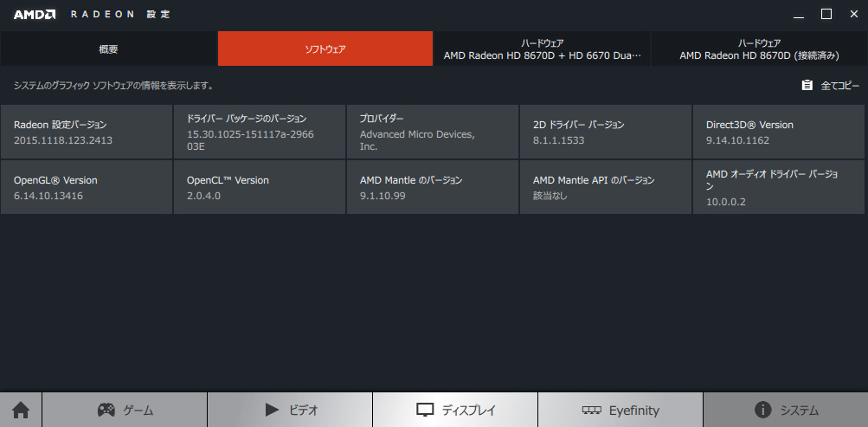
Task: Open the HD 8670D (接続済み) hardware tab
Action: pos(760,49)
